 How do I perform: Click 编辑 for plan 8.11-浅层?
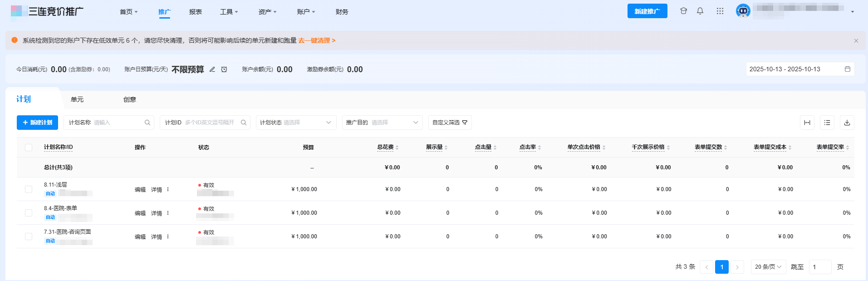[140, 190]
